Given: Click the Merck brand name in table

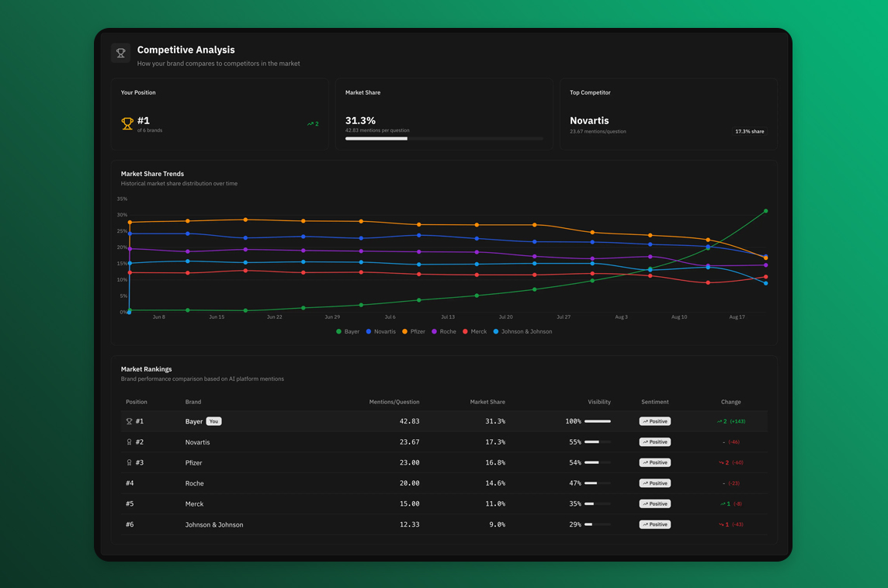Looking at the screenshot, I should click(194, 503).
